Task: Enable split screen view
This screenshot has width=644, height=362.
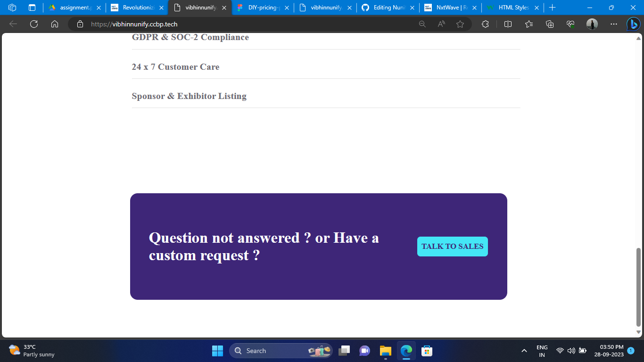Action: coord(508,24)
